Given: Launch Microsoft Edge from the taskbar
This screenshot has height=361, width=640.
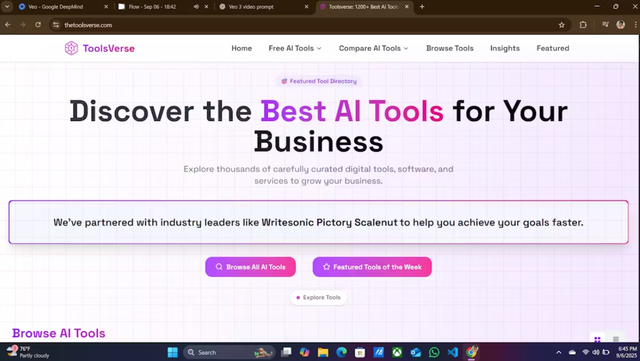Looking at the screenshot, I should 342,352.
